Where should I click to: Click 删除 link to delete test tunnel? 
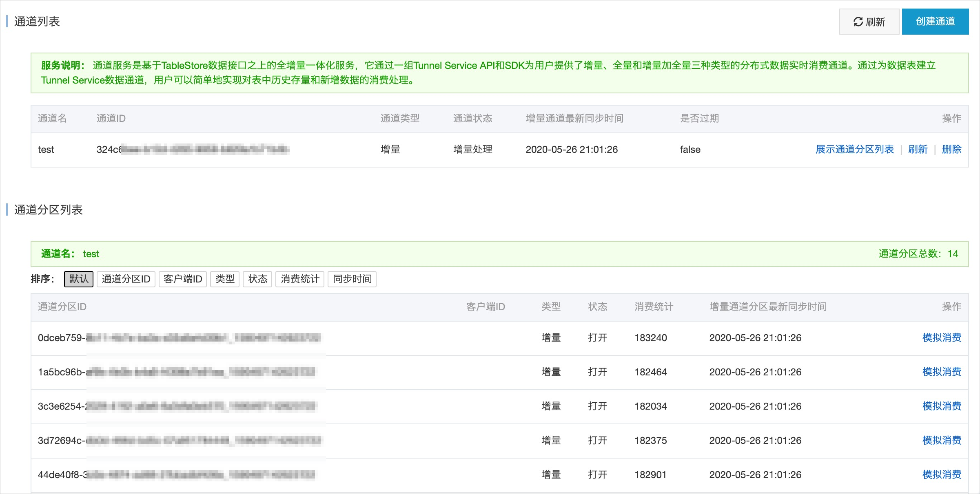coord(951,150)
